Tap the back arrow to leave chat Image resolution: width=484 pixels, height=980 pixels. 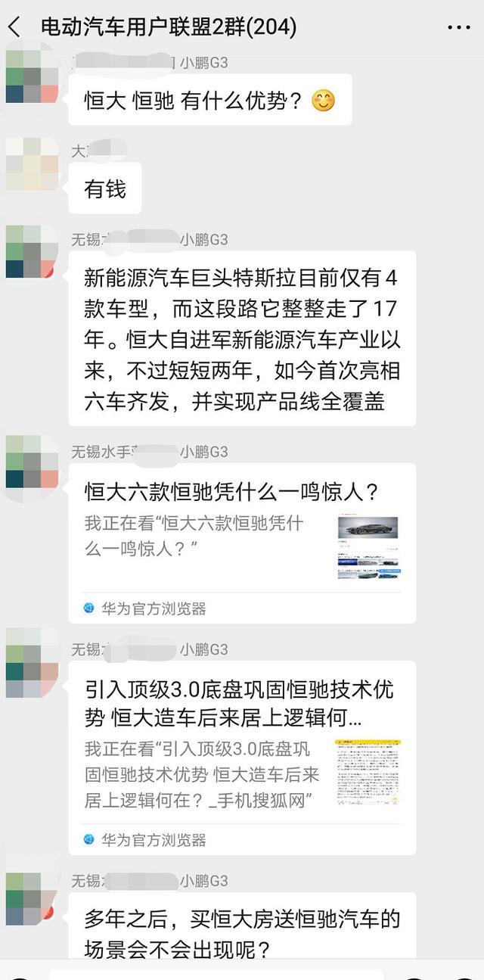14,28
